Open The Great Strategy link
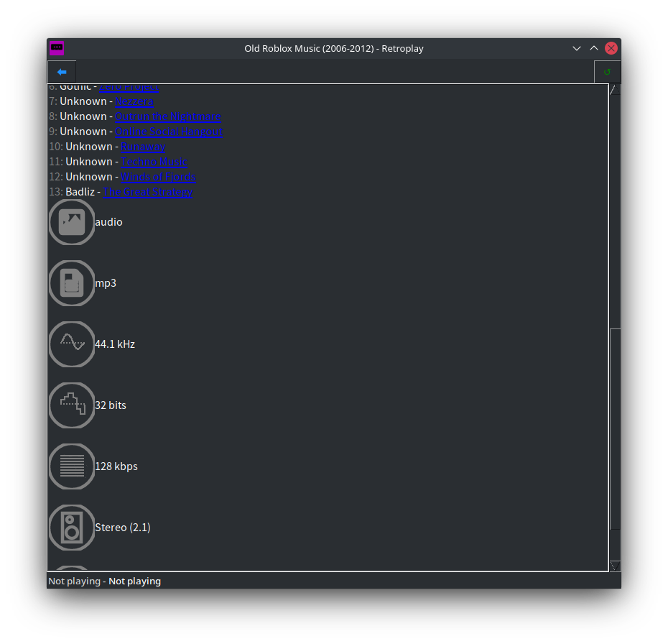 pos(148,192)
